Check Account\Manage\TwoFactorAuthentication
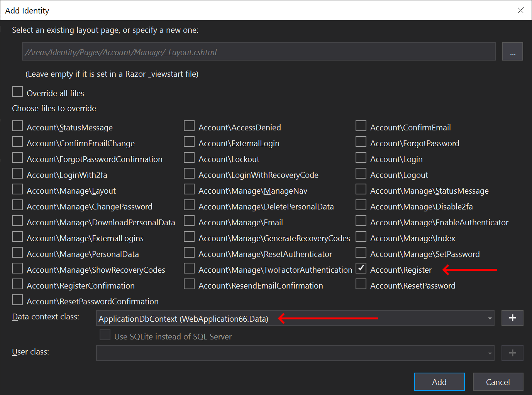Viewport: 532px width, 395px height. point(189,268)
